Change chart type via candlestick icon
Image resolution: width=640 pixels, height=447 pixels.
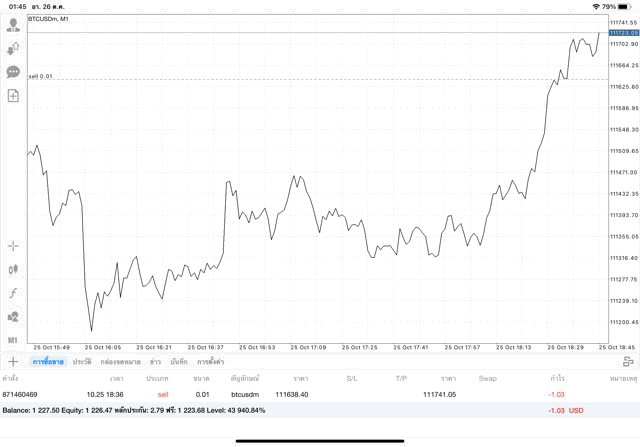pyautogui.click(x=13, y=269)
